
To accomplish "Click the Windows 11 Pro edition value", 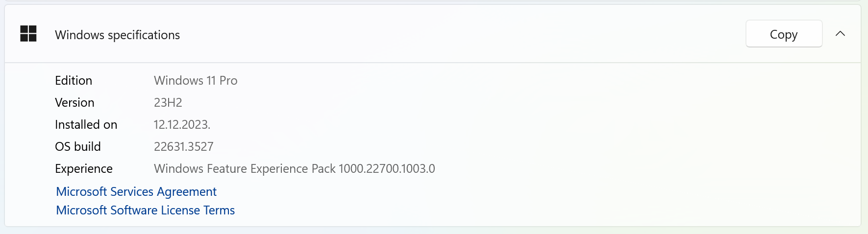I will 196,80.
